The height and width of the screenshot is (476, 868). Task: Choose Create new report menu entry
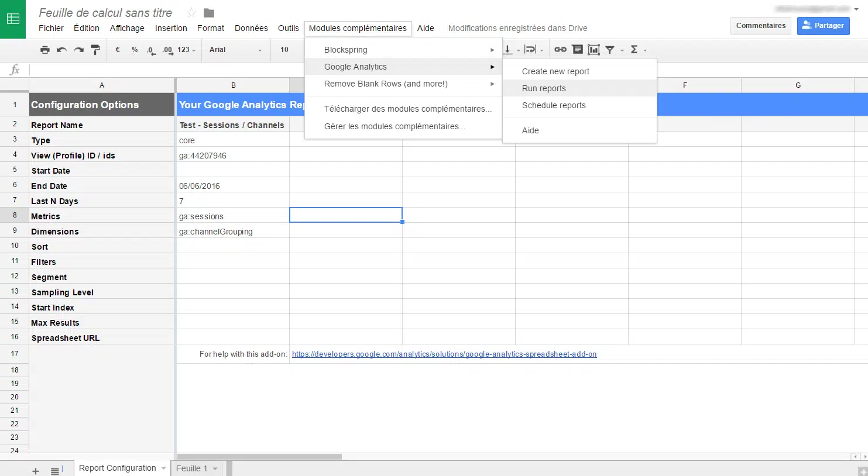(x=555, y=71)
